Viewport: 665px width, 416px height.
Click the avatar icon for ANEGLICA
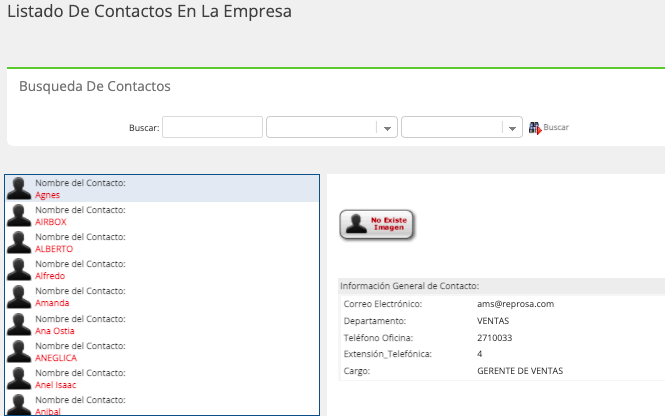click(x=19, y=352)
